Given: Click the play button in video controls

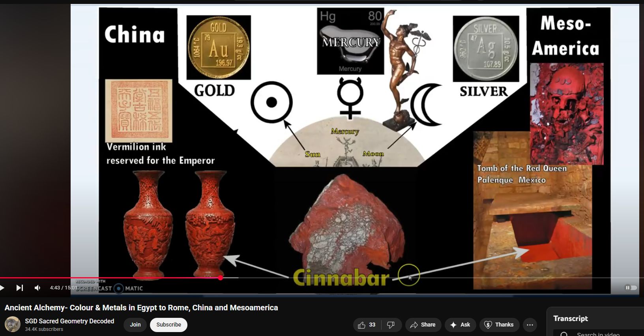Looking at the screenshot, I should click(x=2, y=288).
